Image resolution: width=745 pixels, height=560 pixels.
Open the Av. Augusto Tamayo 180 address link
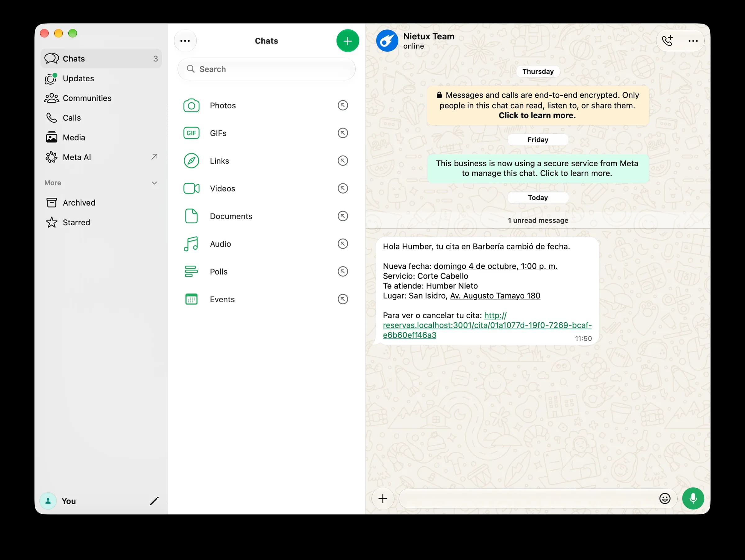pyautogui.click(x=495, y=296)
